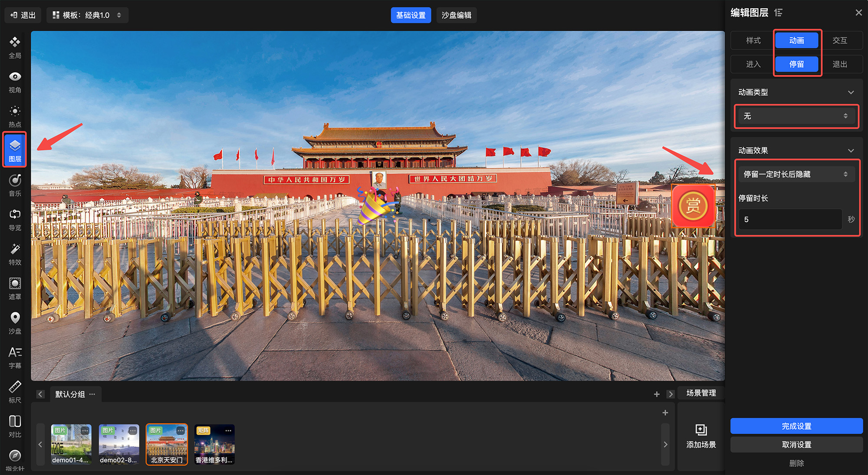Open the 音乐 music sidebar tool
868x475 pixels.
point(15,185)
